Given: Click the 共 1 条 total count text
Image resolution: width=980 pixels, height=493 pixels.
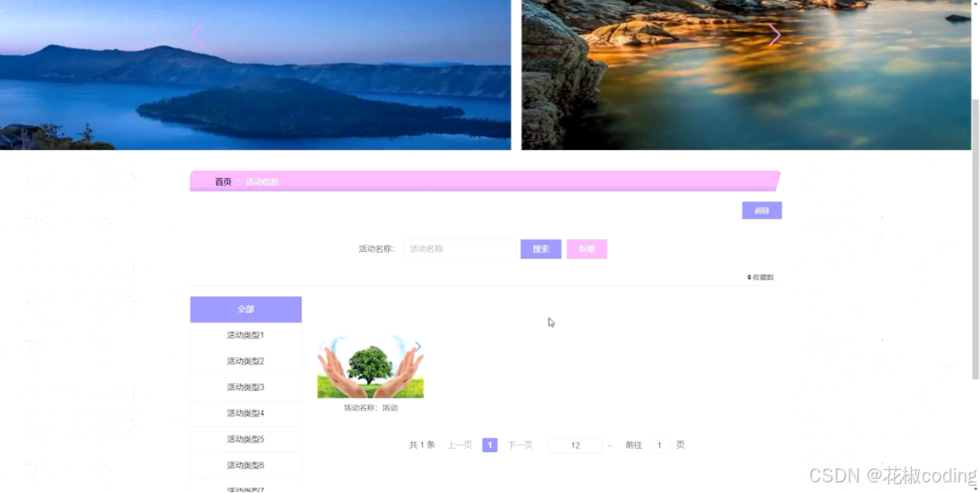Looking at the screenshot, I should (x=422, y=445).
